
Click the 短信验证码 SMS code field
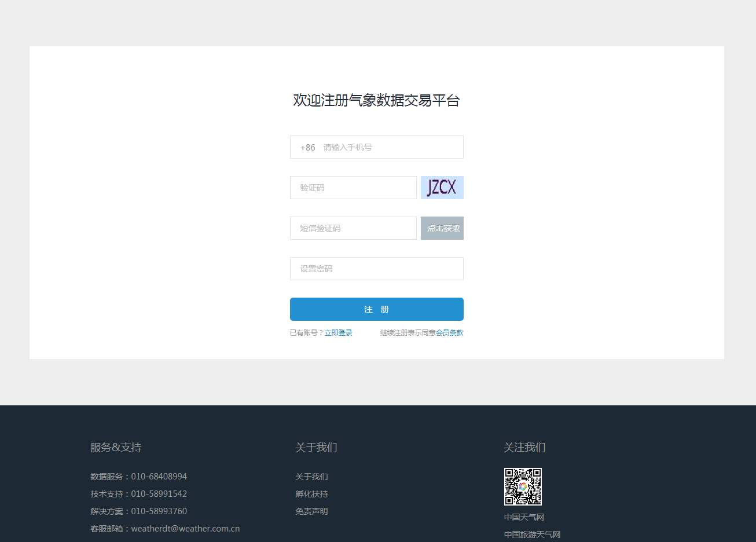(353, 228)
